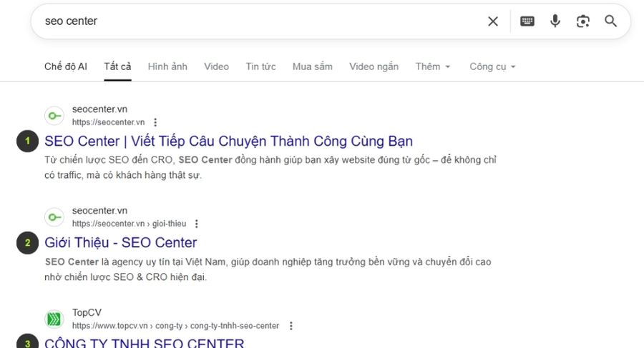The height and width of the screenshot is (348, 644).
Task: Click the 'https://seocenter.vn › gioi-thieu' breadcrumb
Action: point(129,224)
